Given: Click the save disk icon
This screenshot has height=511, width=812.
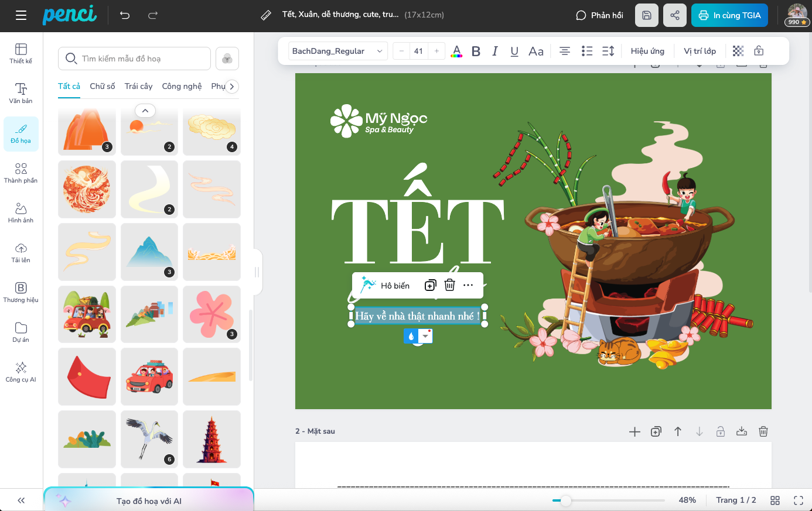Looking at the screenshot, I should [646, 15].
